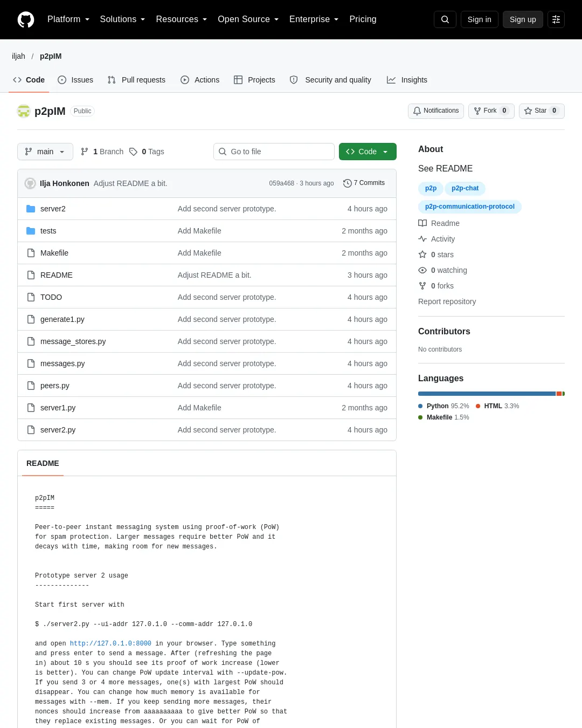Screen dimensions: 582x728
Task: Click the clock history icon beside 7 Commits
Action: [348, 183]
